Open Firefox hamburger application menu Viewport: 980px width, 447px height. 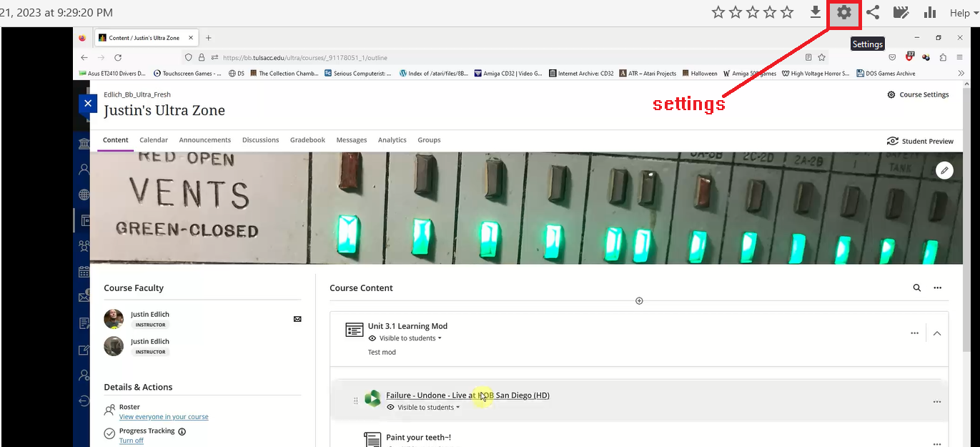[959, 57]
